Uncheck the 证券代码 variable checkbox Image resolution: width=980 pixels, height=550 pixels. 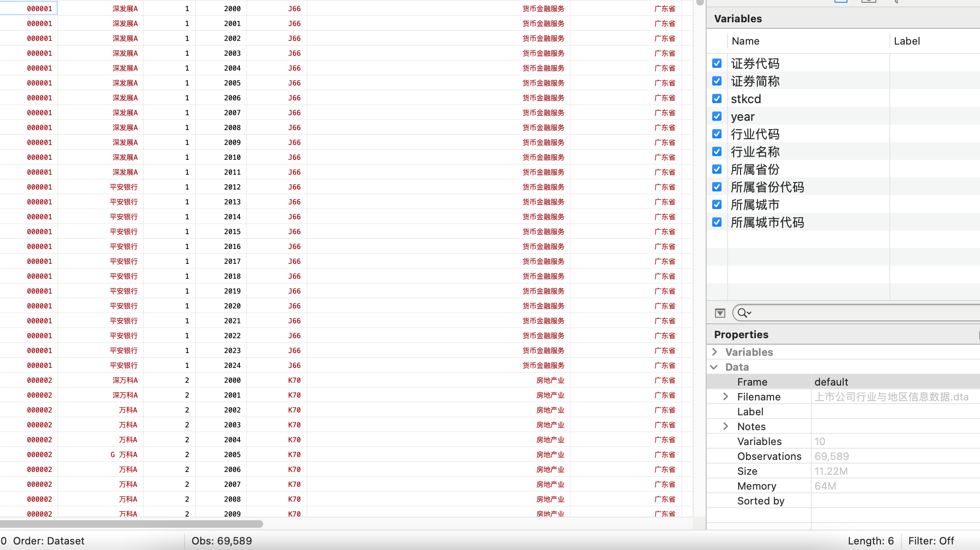[x=717, y=63]
